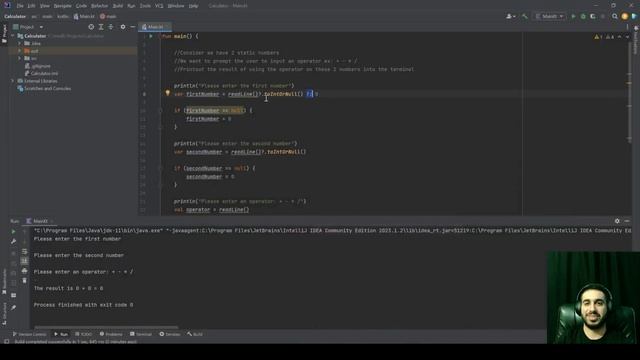The image size is (640, 360).
Task: Open the Build menu
Action: point(118,6)
